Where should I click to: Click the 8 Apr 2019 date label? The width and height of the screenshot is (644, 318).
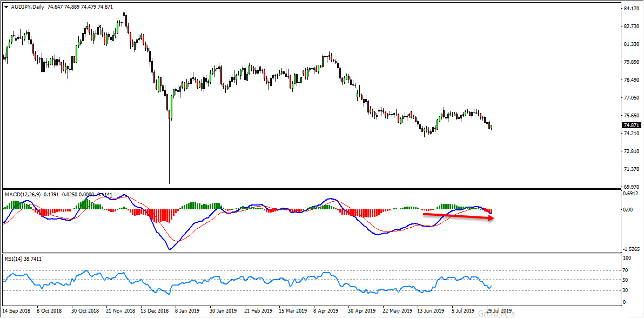pos(325,312)
